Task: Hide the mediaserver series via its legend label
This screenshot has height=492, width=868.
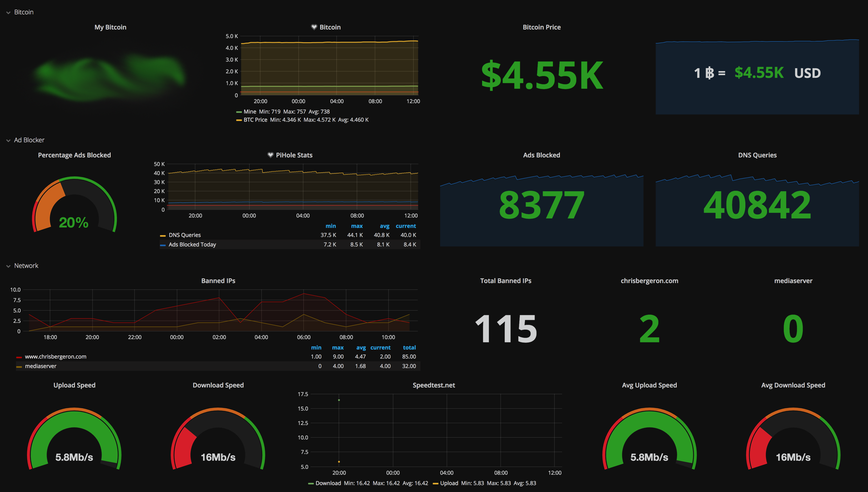Action: [40, 366]
